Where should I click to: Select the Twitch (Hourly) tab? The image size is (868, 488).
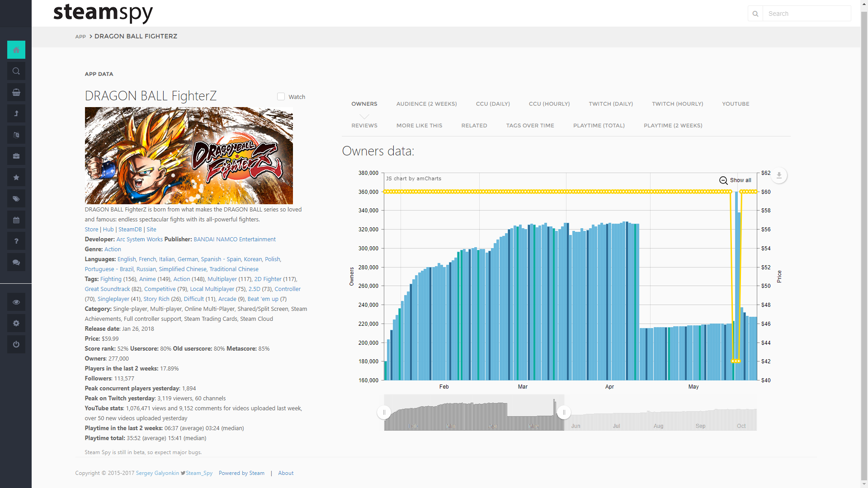[677, 104]
